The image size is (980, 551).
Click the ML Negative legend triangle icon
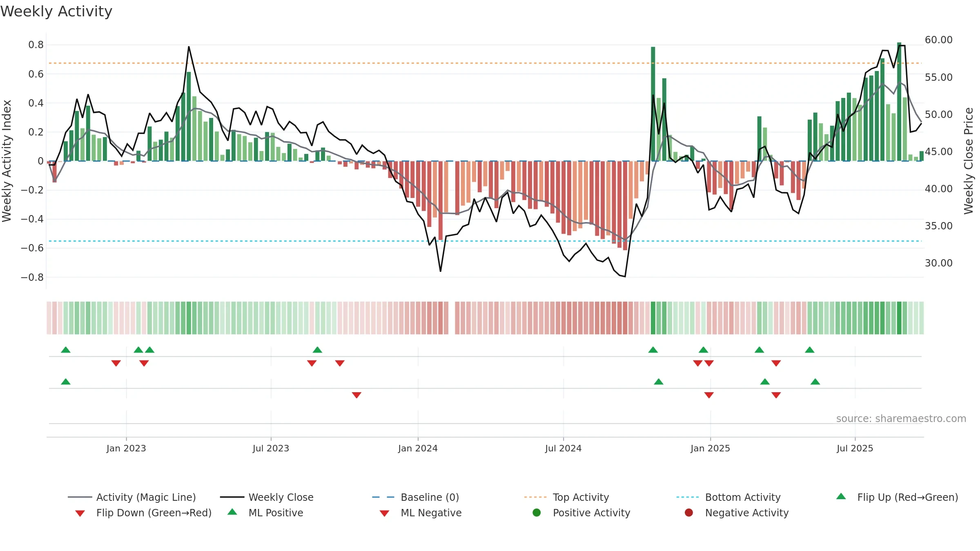(x=384, y=513)
